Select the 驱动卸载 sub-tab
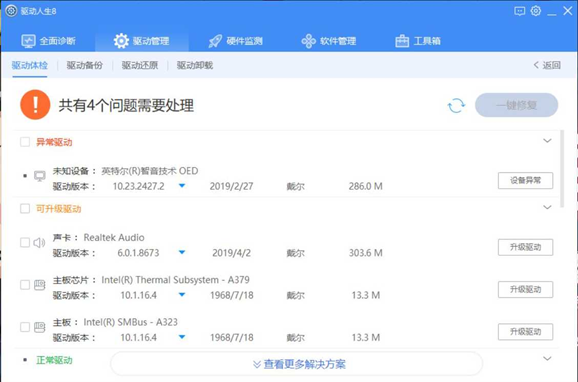578x382 pixels. (195, 65)
